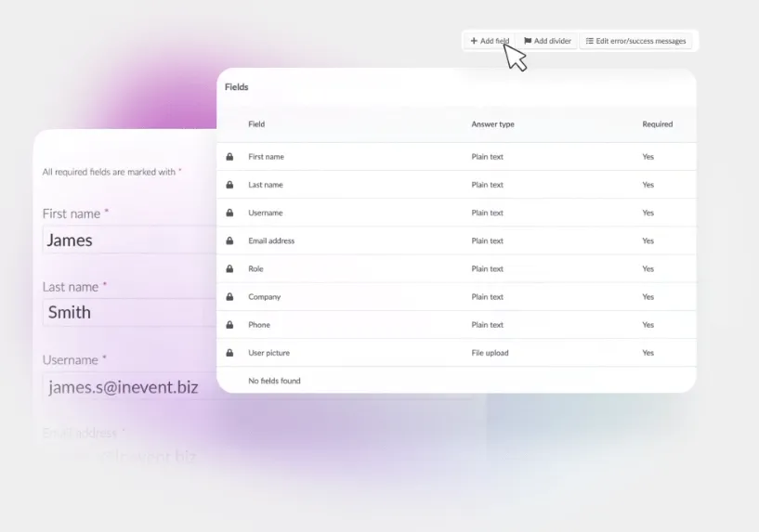Click the Field column header
Image resolution: width=759 pixels, height=532 pixels.
(256, 124)
